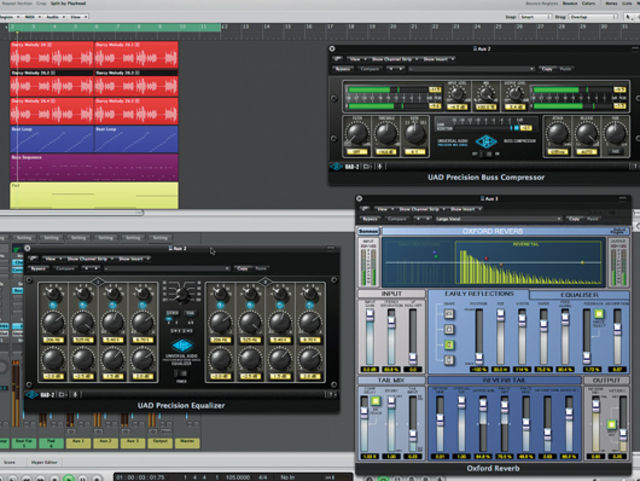Click Compare in the Buss Compressor window
Viewport: 640px width, 481px height.
tap(369, 69)
